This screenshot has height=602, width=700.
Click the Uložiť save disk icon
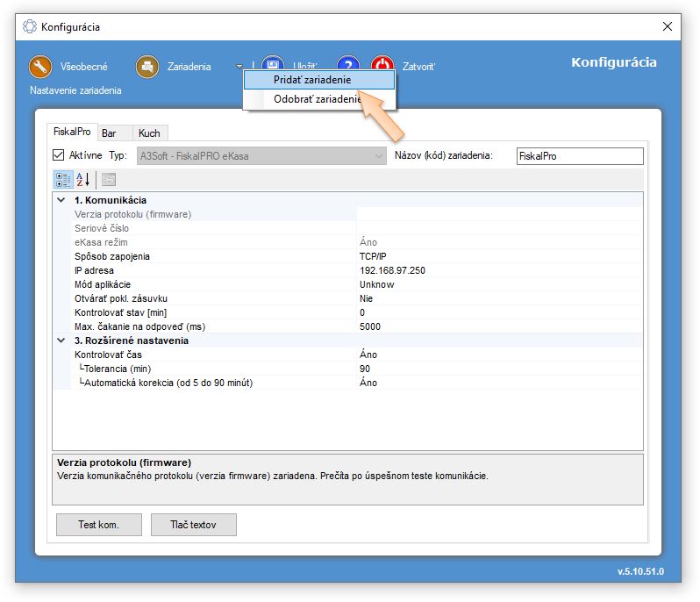pyautogui.click(x=273, y=65)
